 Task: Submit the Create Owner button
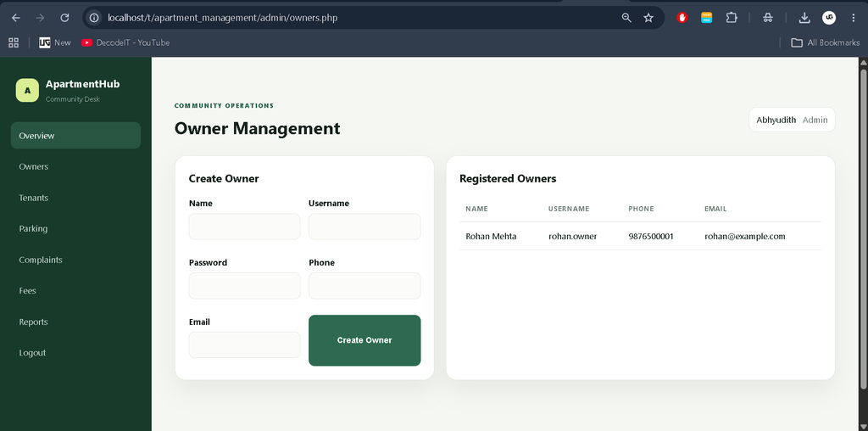pyautogui.click(x=364, y=340)
